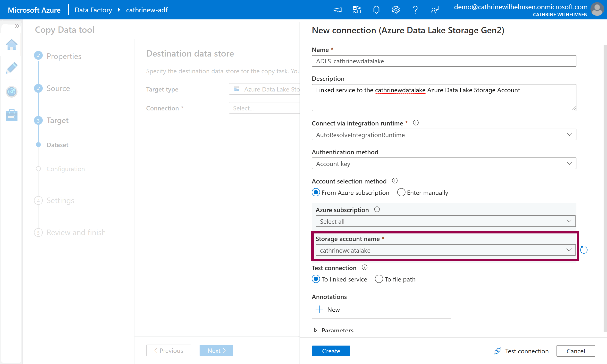Click the Data Factory breadcrumb
This screenshot has width=607, height=364.
93,10
